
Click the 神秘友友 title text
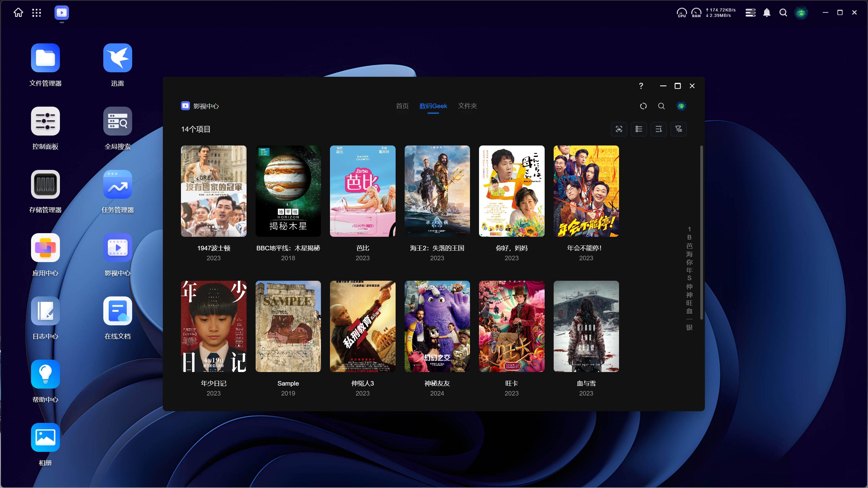click(437, 383)
